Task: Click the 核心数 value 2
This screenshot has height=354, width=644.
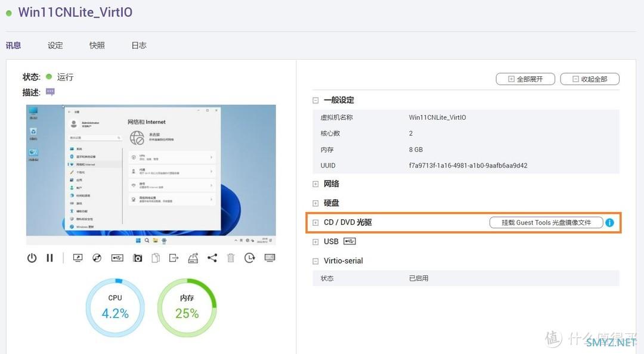Action: click(x=411, y=133)
